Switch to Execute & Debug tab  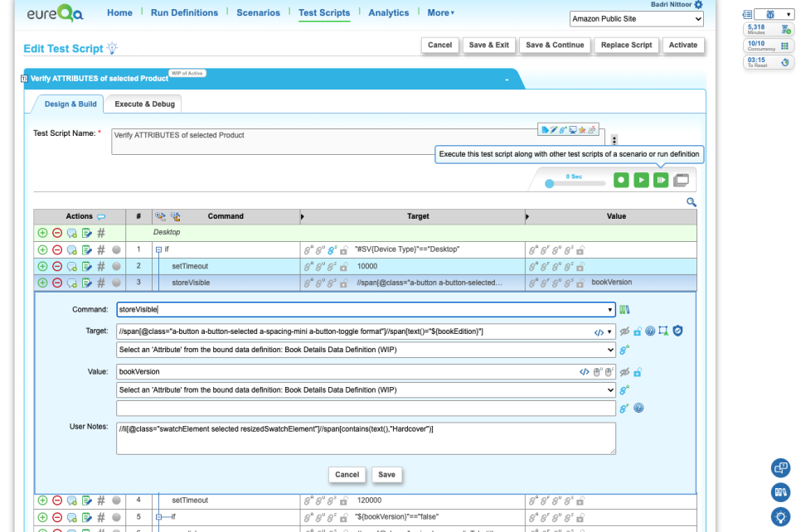(144, 104)
